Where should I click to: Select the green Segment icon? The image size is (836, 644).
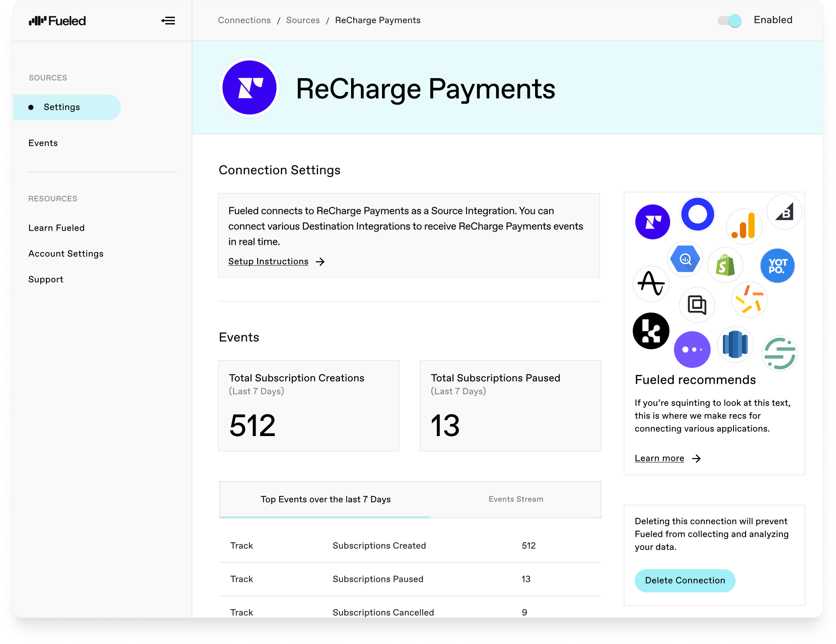coord(780,353)
